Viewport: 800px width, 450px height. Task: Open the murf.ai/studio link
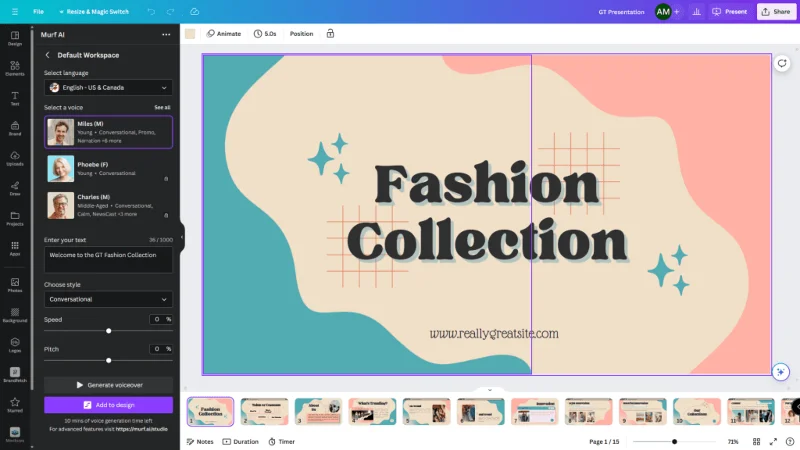click(x=142, y=429)
